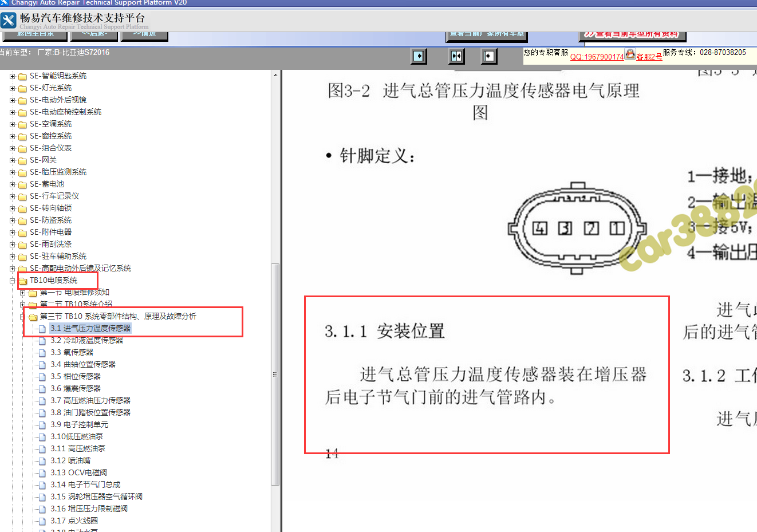Select tree item 3.8 油门踏板位置传感器

90,413
